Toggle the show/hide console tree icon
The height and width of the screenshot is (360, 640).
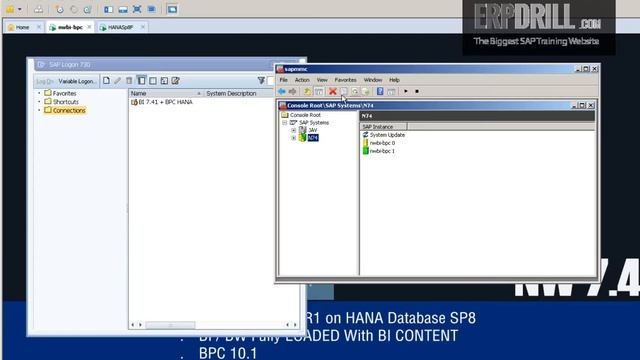point(319,91)
